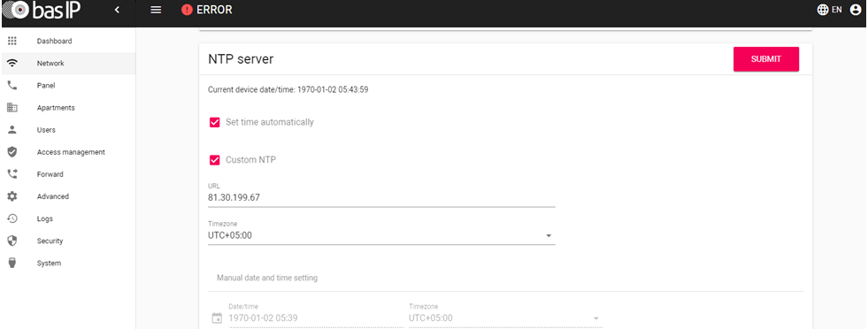Click the Apartments building icon
Image resolution: width=868 pixels, height=329 pixels.
point(12,107)
